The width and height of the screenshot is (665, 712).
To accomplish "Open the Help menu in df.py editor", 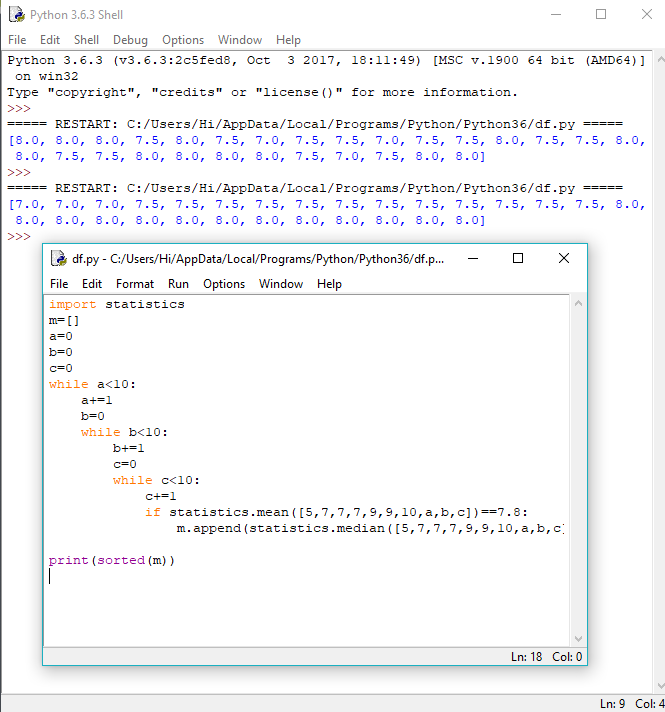I will coord(329,284).
